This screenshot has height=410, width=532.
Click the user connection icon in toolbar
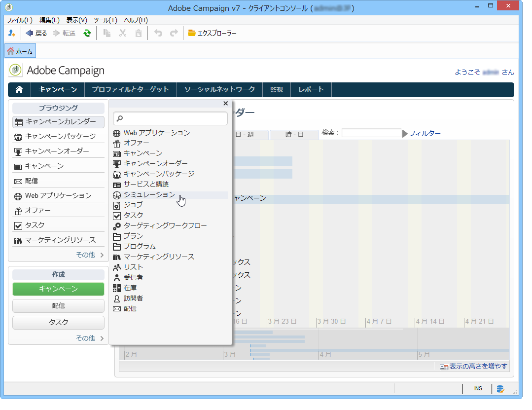point(11,33)
